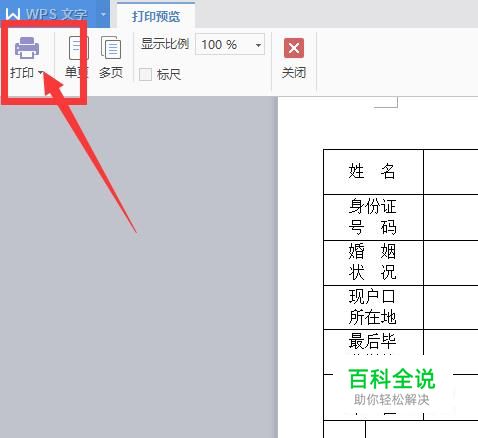
Task: Open the WPS 文字 menu dropdown arrow
Action: (x=103, y=14)
